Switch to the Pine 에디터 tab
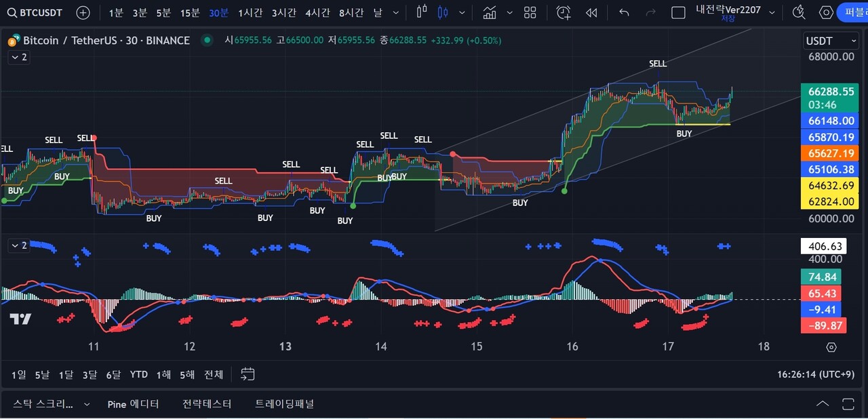 [x=133, y=403]
